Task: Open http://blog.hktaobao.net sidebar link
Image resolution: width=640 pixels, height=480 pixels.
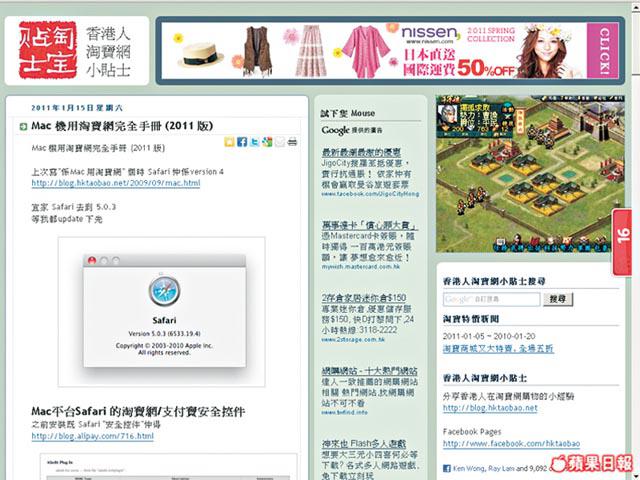Action: pos(490,408)
